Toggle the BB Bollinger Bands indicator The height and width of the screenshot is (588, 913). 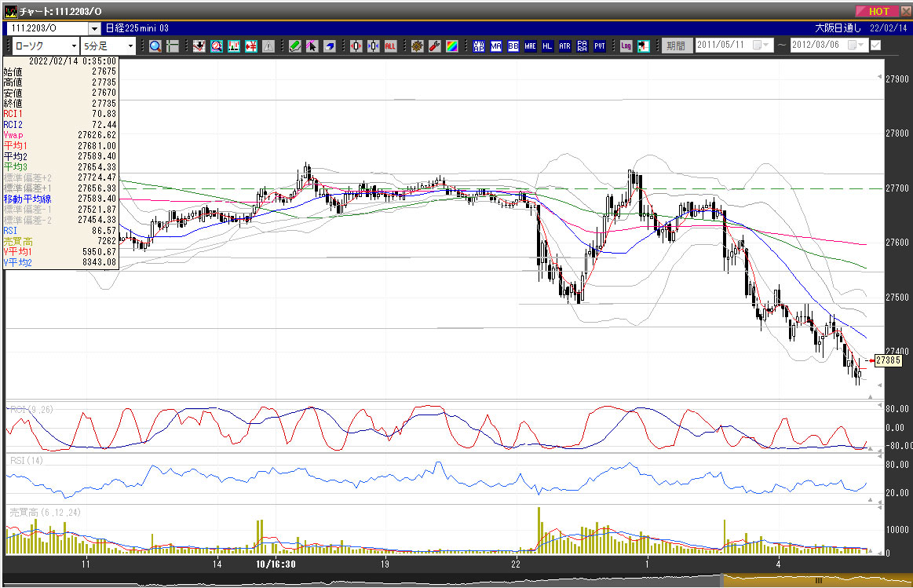(513, 46)
